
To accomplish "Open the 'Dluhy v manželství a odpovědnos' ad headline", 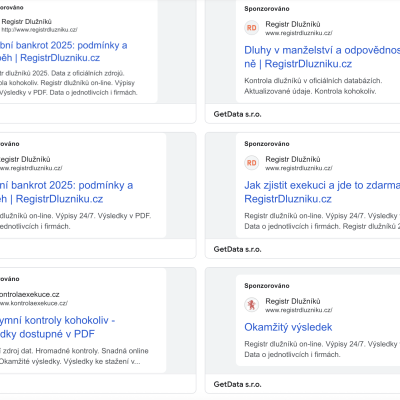I will [x=322, y=57].
